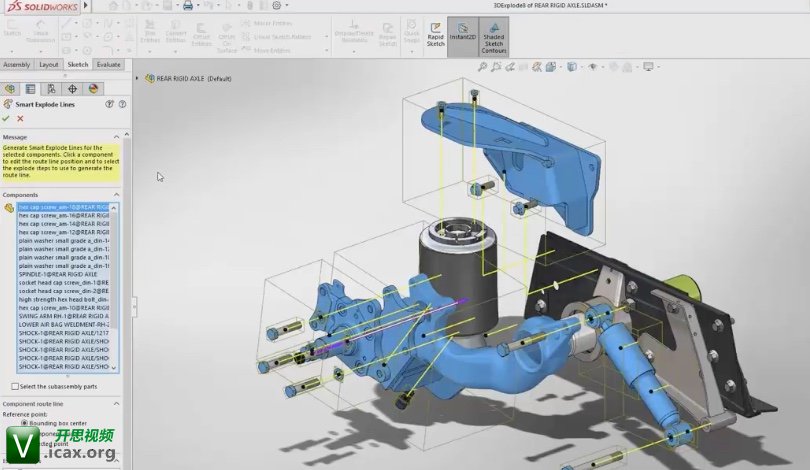The width and height of the screenshot is (810, 470).
Task: Open the ConfigurationManager panel tab icon
Action: (52, 89)
